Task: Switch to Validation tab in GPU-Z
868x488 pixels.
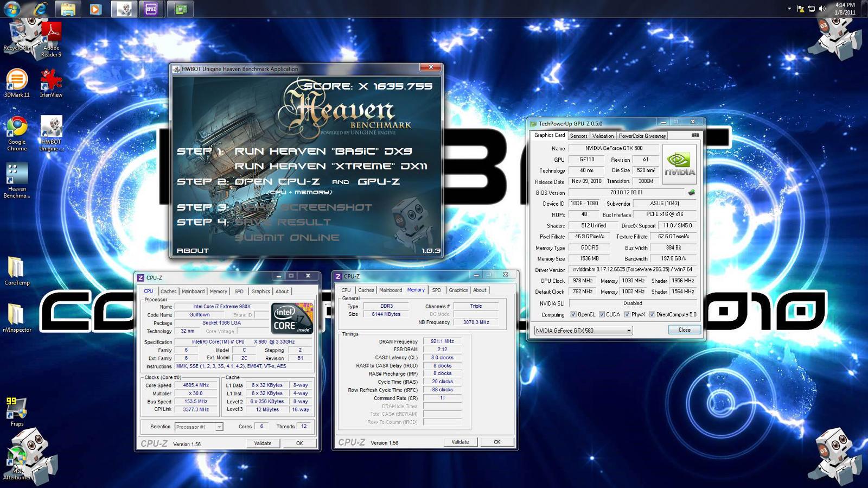Action: (x=603, y=136)
